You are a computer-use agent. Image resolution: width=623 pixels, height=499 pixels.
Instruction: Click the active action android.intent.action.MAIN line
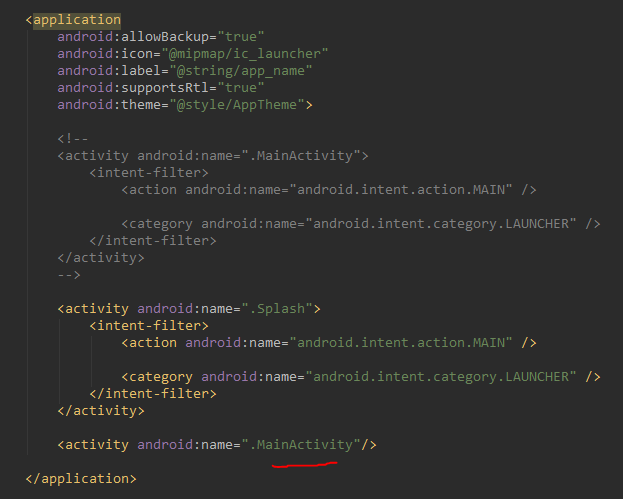(329, 343)
